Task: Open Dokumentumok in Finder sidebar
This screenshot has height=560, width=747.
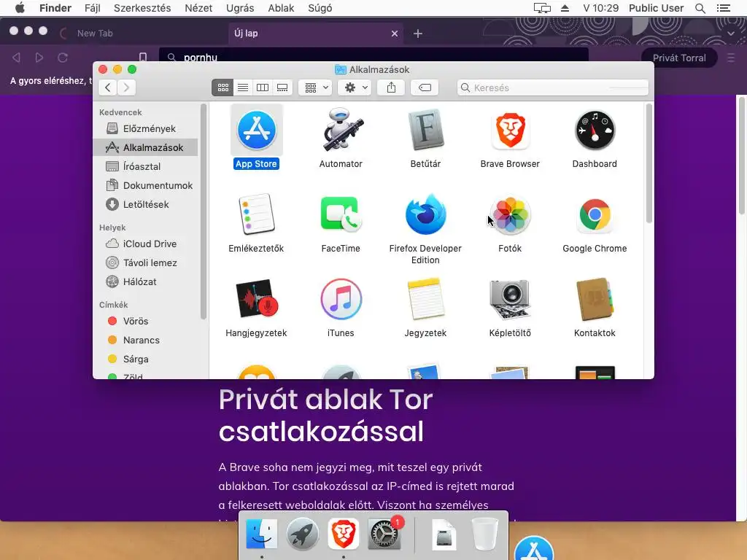Action: coord(146,186)
